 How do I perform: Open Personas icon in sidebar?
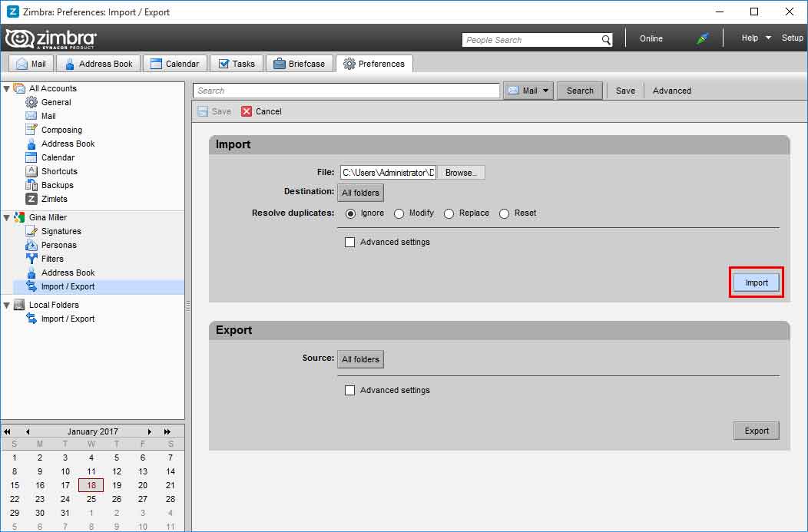coord(31,245)
